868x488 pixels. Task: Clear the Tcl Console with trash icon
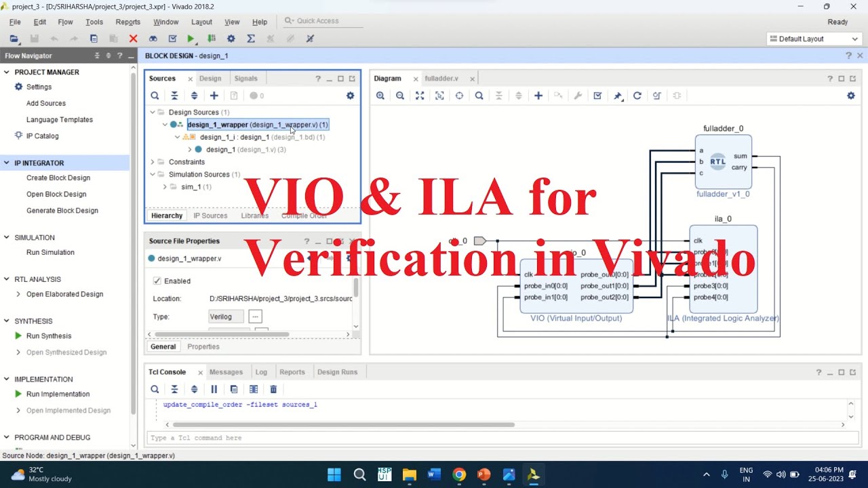pos(273,389)
